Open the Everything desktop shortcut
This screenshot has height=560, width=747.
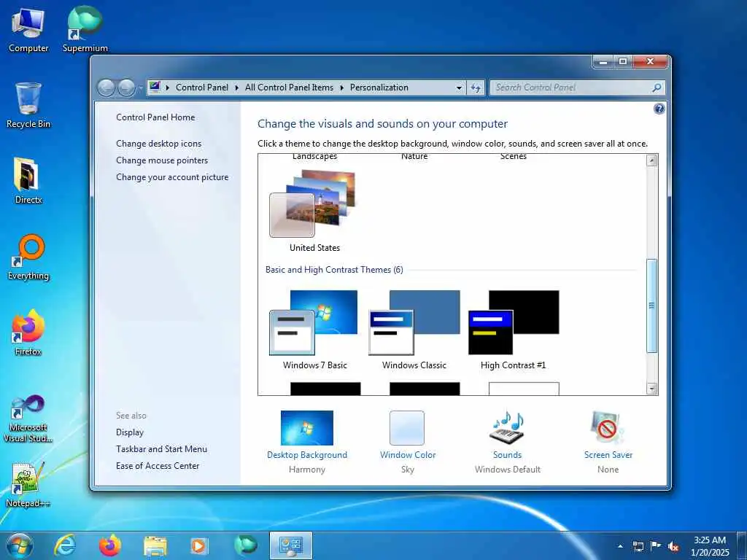point(28,257)
